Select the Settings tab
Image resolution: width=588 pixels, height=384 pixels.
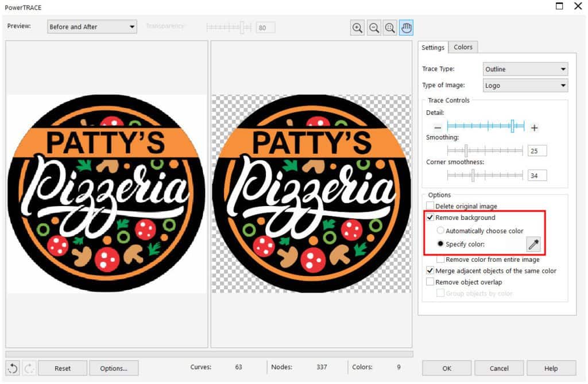click(433, 47)
